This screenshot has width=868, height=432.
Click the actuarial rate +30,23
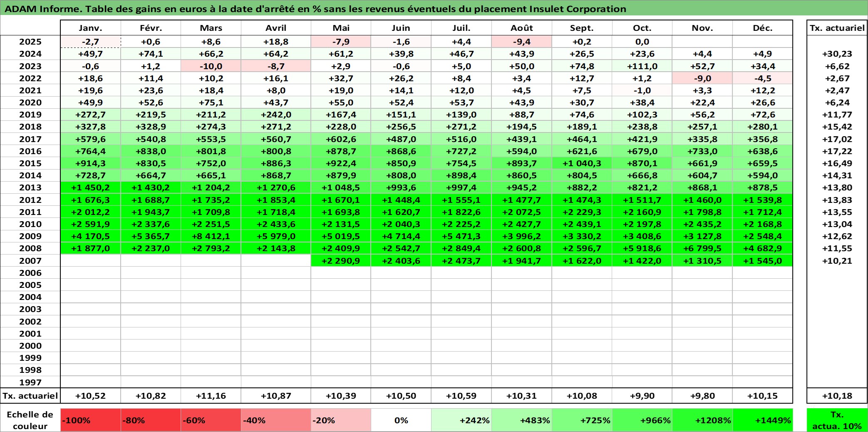point(837,54)
